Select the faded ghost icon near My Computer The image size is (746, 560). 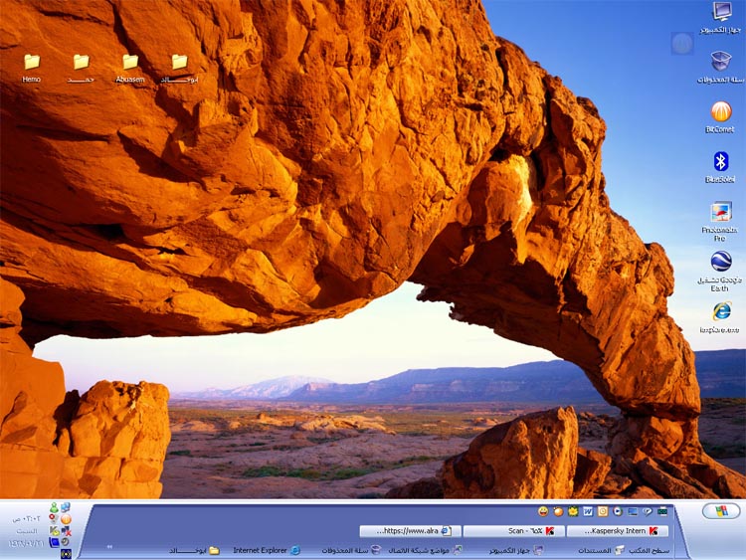[x=682, y=44]
